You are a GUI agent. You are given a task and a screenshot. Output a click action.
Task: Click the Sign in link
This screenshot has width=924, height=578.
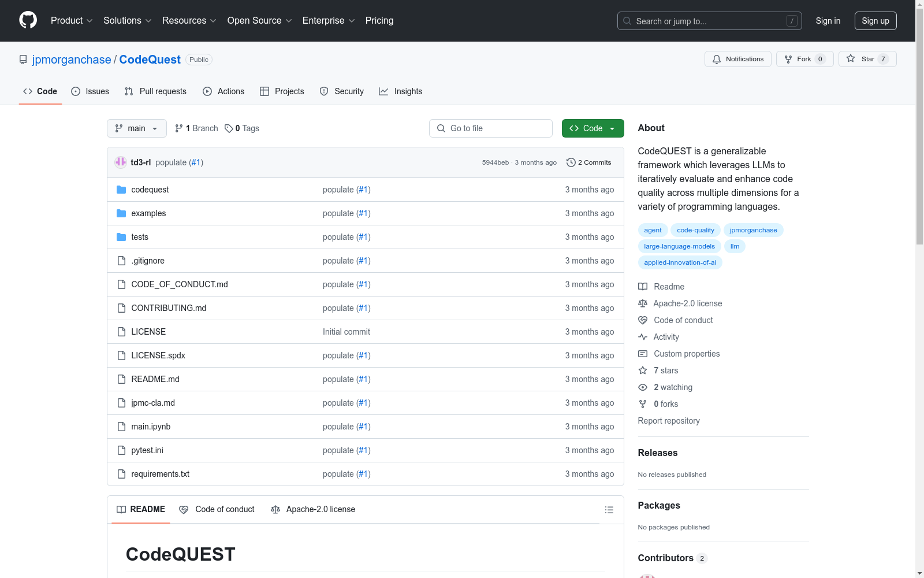[x=828, y=21]
